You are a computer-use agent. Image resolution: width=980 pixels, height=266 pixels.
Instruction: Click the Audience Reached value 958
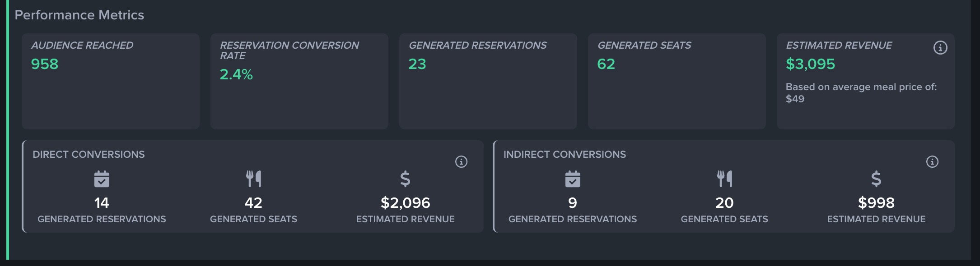point(45,64)
